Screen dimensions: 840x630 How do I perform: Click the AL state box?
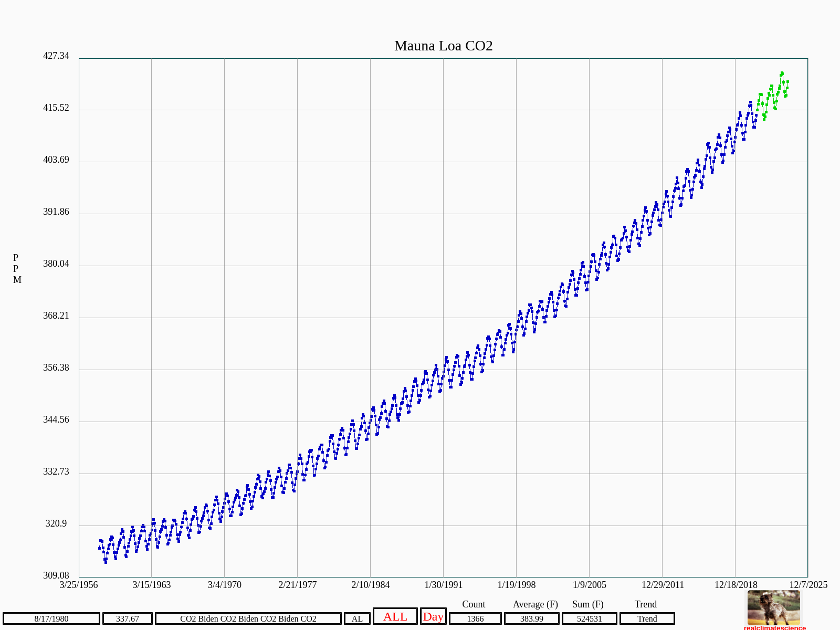pyautogui.click(x=357, y=618)
